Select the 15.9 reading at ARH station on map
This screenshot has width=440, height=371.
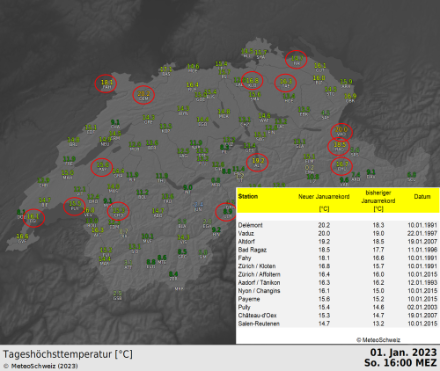point(346,81)
